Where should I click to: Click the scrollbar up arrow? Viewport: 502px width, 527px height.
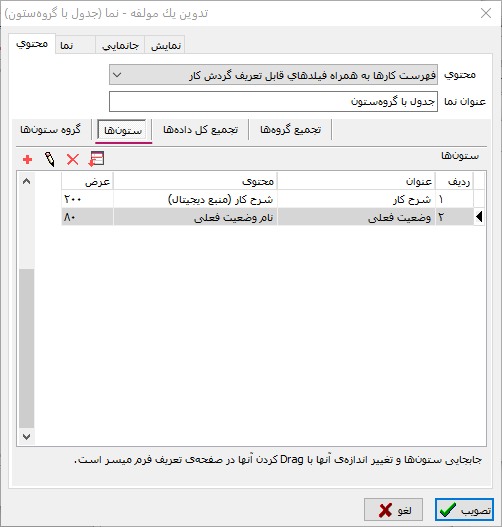[x=27, y=181]
